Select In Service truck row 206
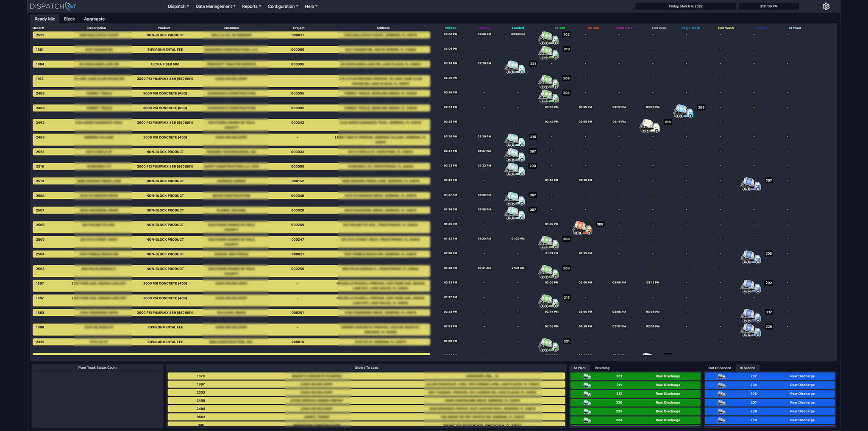Screen dimensions: 868x431 pyautogui.click(x=770, y=394)
